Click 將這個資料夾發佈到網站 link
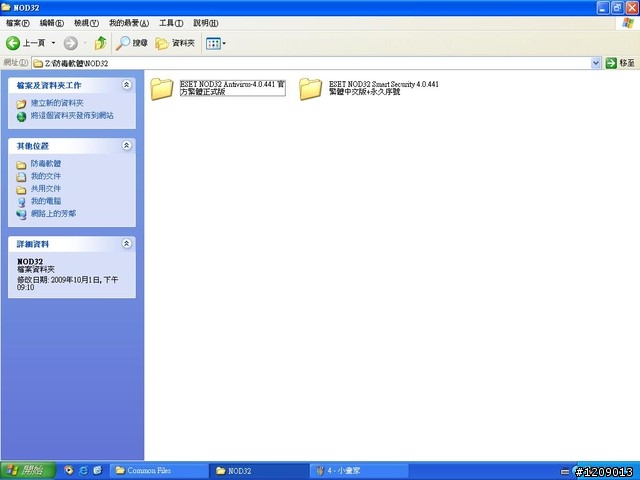640x480 pixels. point(72,116)
